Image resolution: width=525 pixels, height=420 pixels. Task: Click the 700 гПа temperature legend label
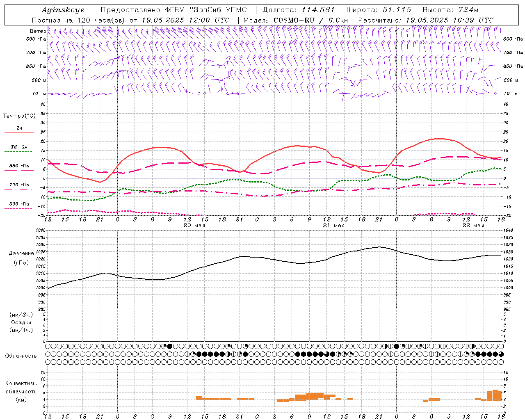(x=19, y=185)
